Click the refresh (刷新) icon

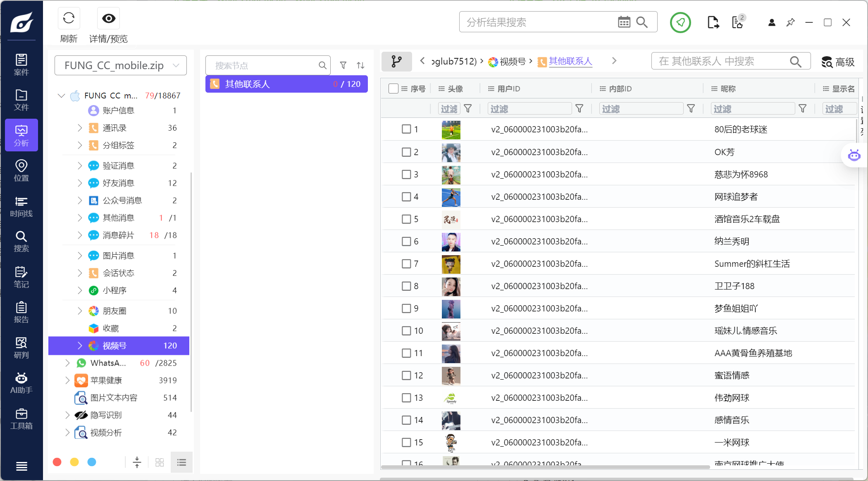[x=69, y=18]
